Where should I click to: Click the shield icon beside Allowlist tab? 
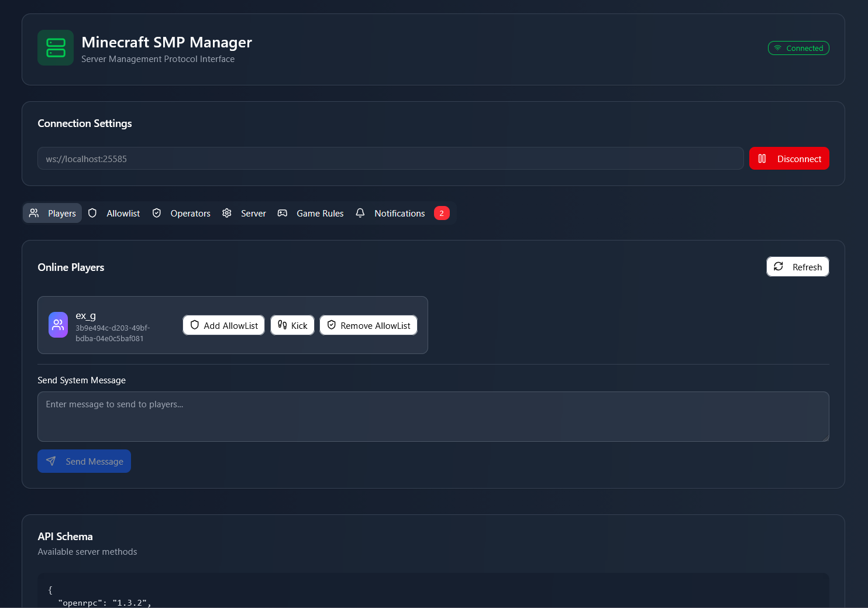pos(92,213)
